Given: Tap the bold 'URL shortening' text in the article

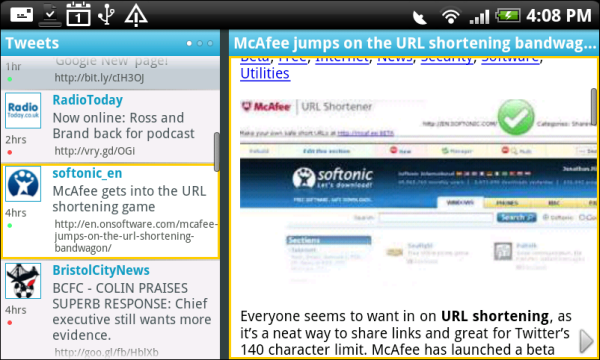Looking at the screenshot, I should point(495,316).
